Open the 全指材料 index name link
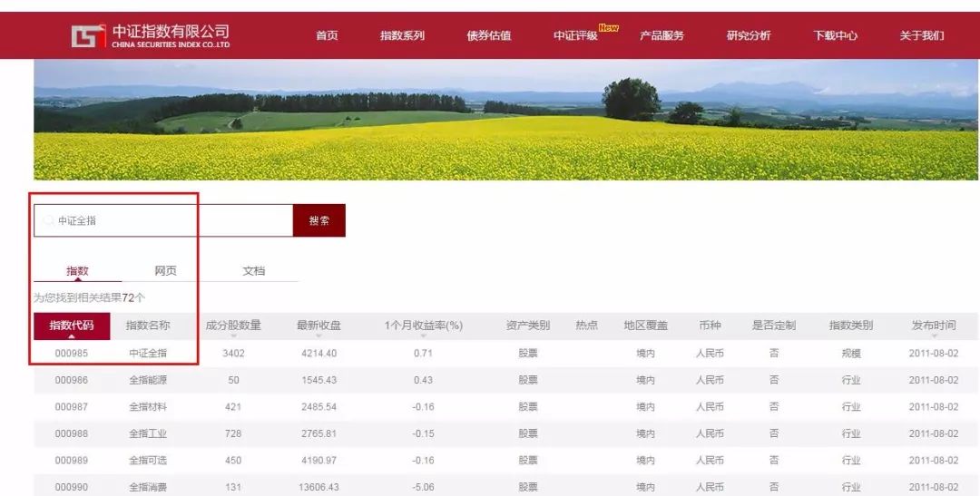Screen dimensions: 980x496 (148, 406)
